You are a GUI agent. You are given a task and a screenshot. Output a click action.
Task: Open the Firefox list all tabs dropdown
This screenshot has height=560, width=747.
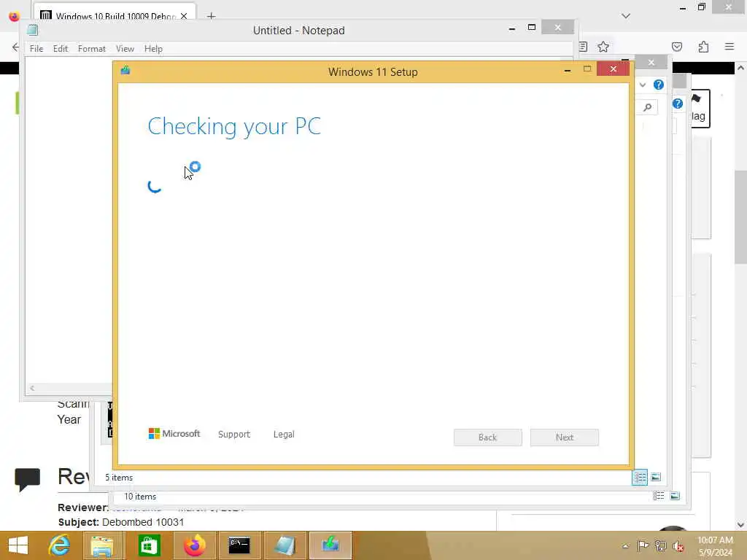point(626,16)
